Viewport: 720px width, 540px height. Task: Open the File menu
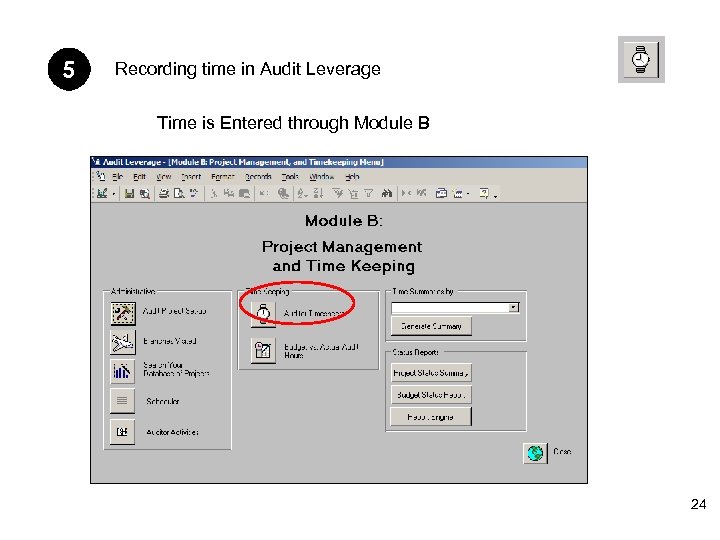[118, 176]
